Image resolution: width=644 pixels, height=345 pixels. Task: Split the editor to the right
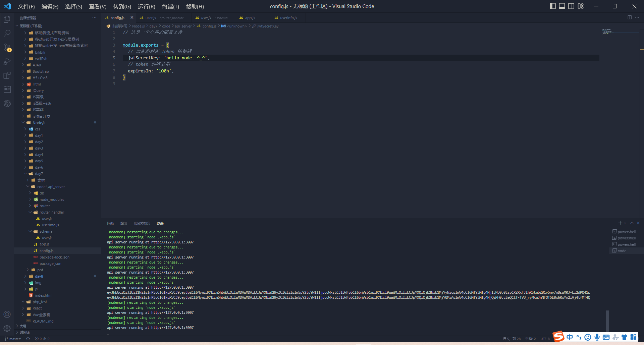[630, 17]
